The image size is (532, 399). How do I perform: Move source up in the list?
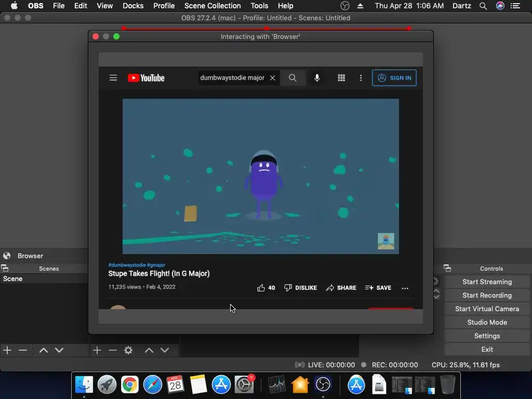(149, 350)
